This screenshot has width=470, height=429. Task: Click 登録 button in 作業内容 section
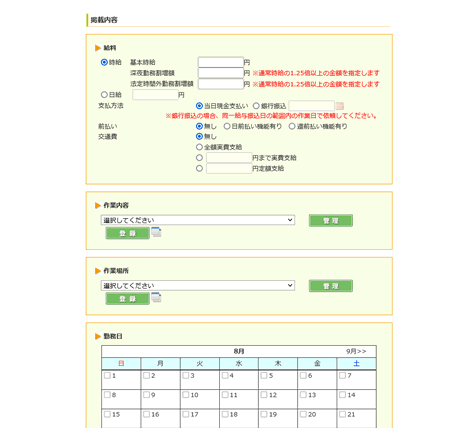(x=127, y=233)
